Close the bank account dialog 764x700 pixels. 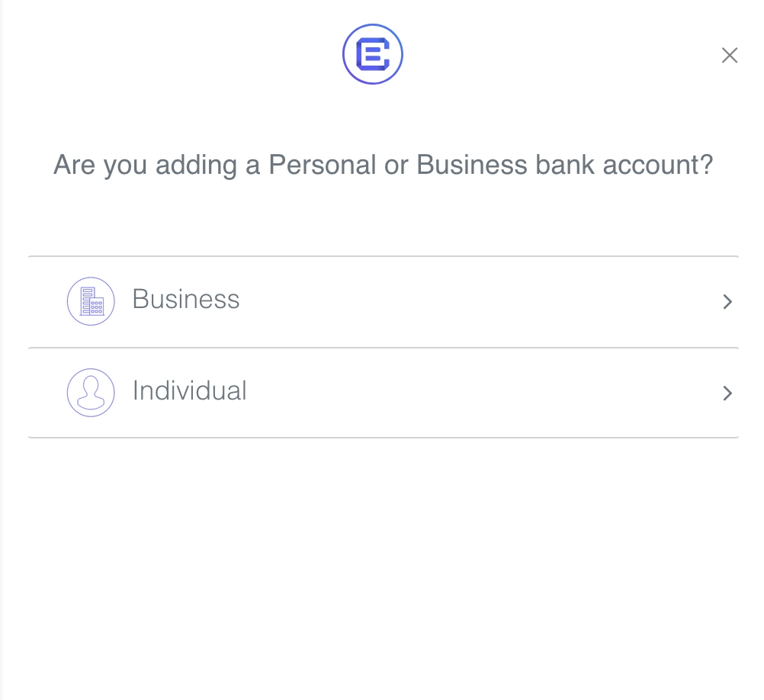730,56
